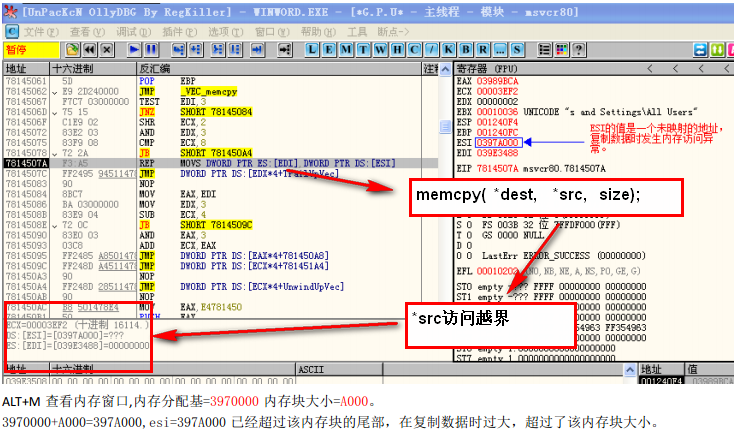The image size is (737, 431).
Task: Click the Go to address arrow icon
Action: 284,50
